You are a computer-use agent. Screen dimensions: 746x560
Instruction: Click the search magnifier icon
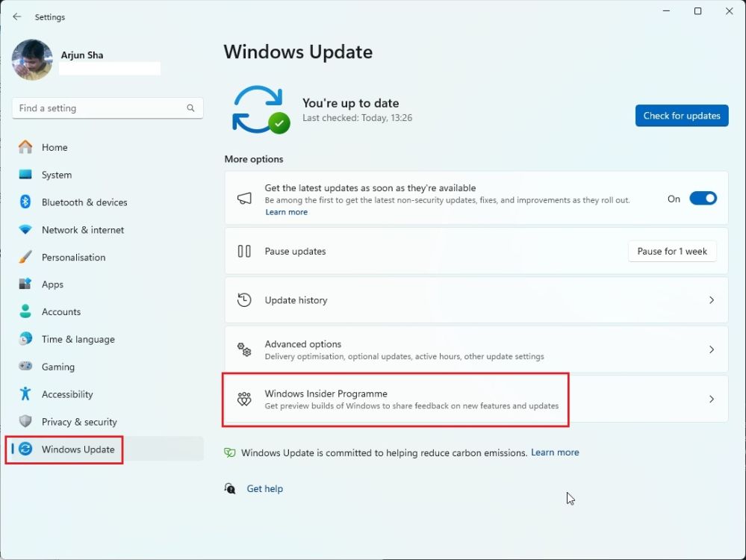[190, 108]
